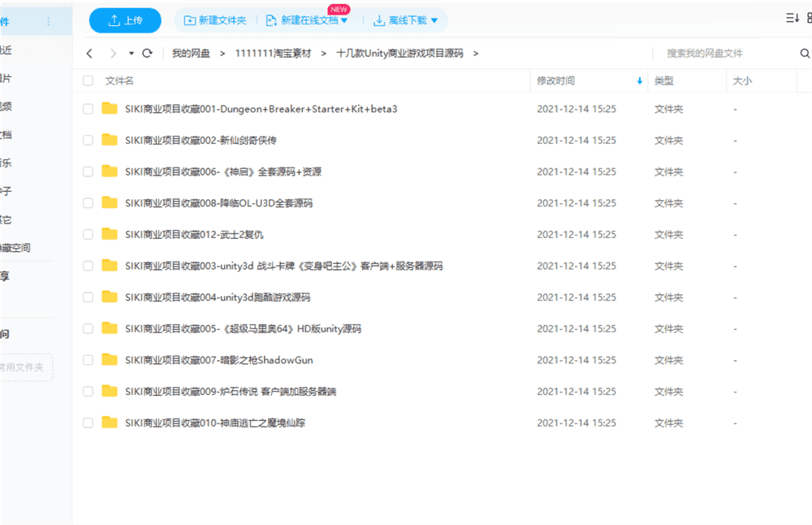
Task: Click the modified date of 002-新仙剑奇侠传
Action: point(577,141)
